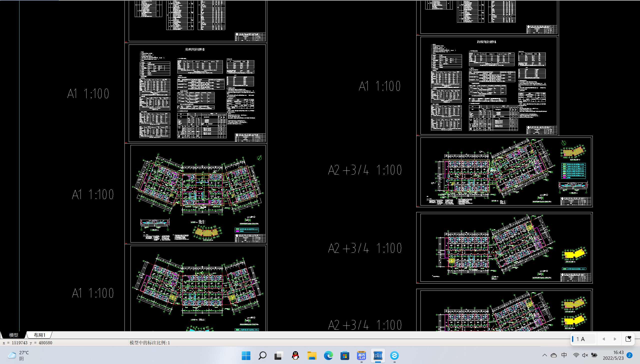Click the 360 browser taskbar icon
The width and height of the screenshot is (640, 364).
pos(394,355)
